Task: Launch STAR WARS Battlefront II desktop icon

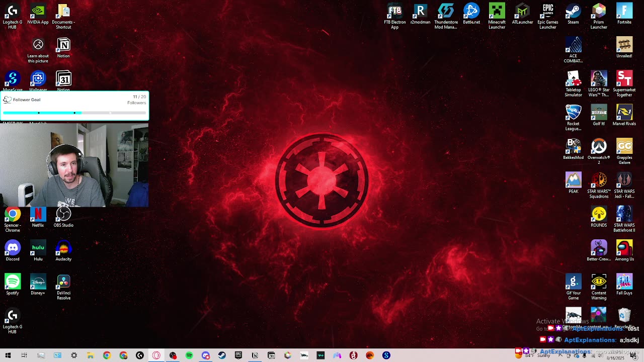Action: pyautogui.click(x=624, y=219)
